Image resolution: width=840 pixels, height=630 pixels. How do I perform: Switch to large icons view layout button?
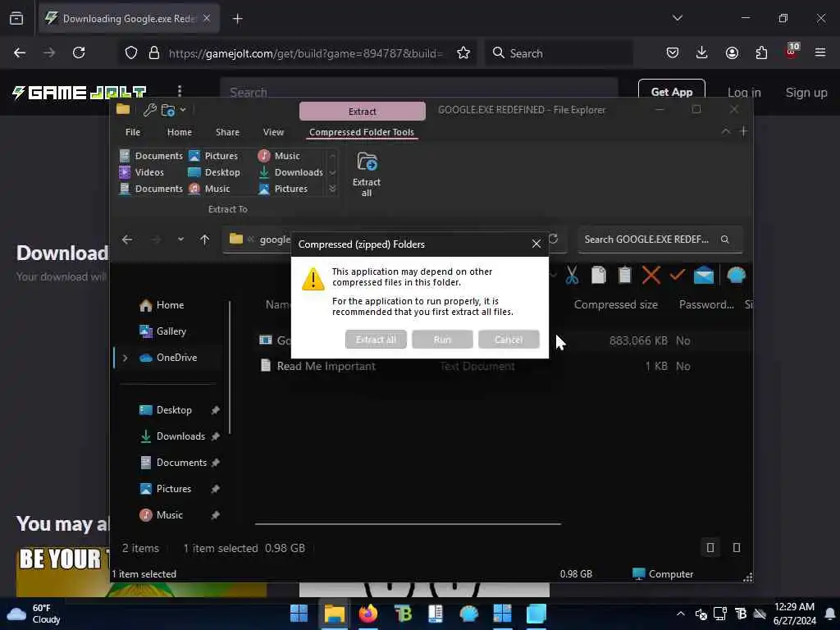[737, 547]
